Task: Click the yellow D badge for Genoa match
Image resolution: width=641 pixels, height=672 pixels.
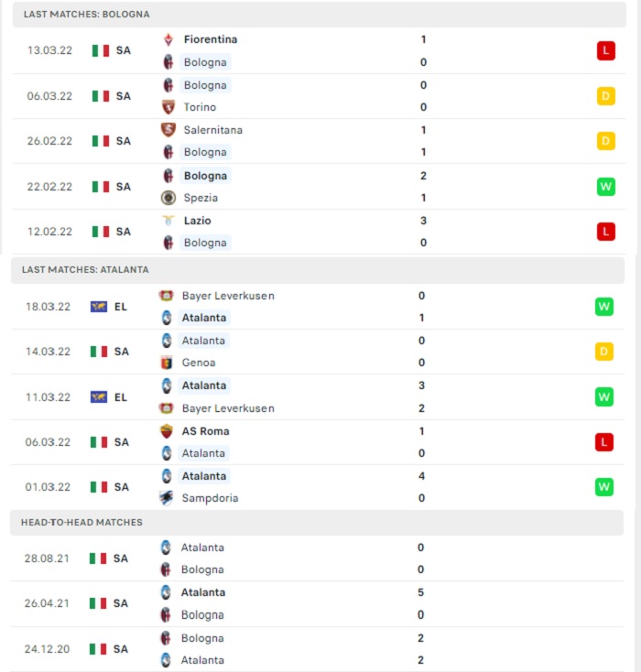Action: 604,352
